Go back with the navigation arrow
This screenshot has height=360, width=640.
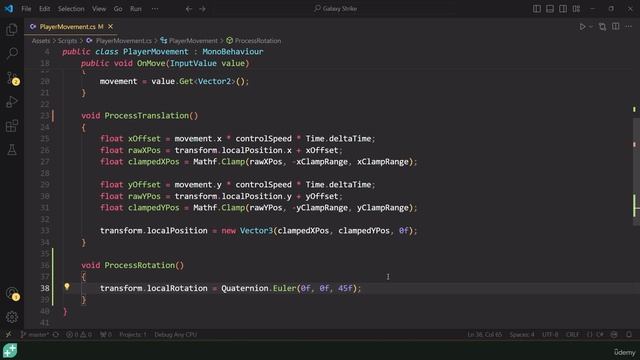[189, 9]
